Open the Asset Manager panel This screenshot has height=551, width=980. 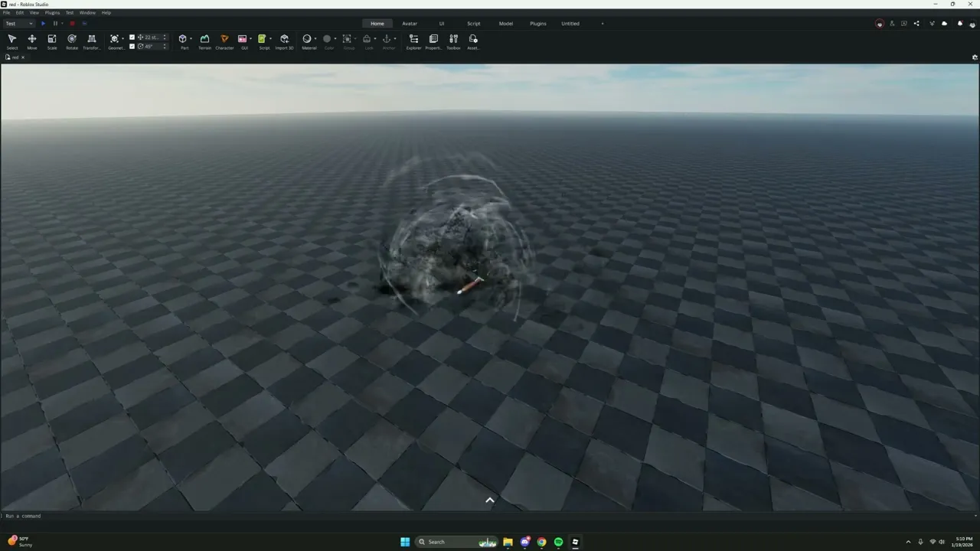(x=473, y=41)
